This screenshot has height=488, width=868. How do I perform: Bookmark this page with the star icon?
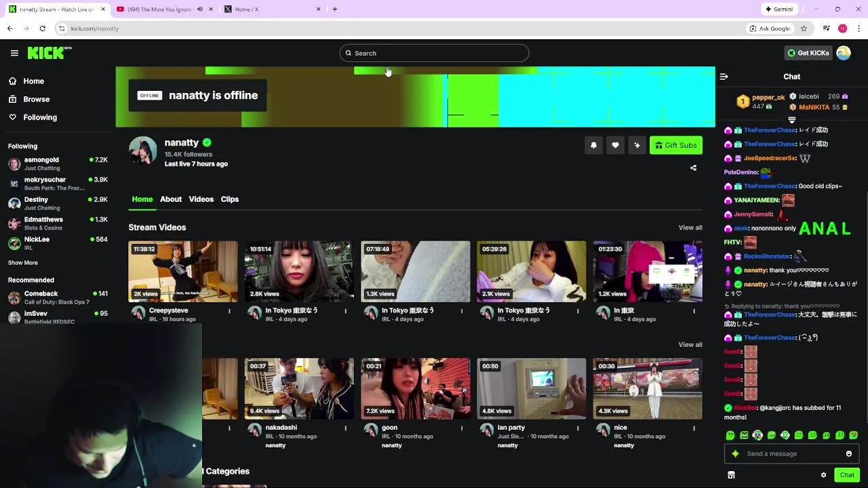click(x=804, y=28)
